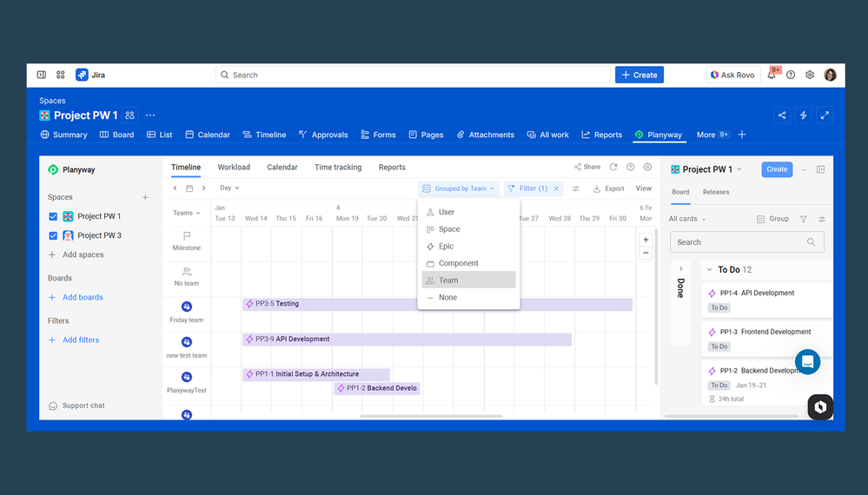868x495 pixels.
Task: Toggle the Jira sidebar collapse icon
Action: click(42, 75)
